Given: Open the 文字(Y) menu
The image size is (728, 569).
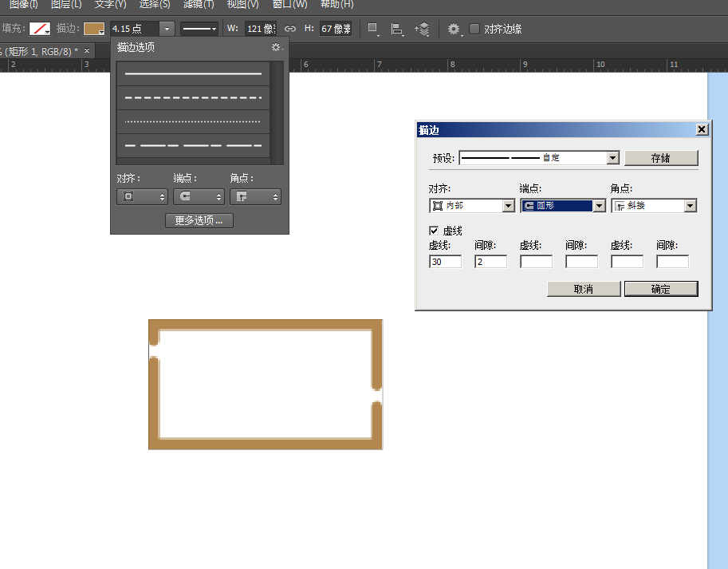Looking at the screenshot, I should point(111,4).
